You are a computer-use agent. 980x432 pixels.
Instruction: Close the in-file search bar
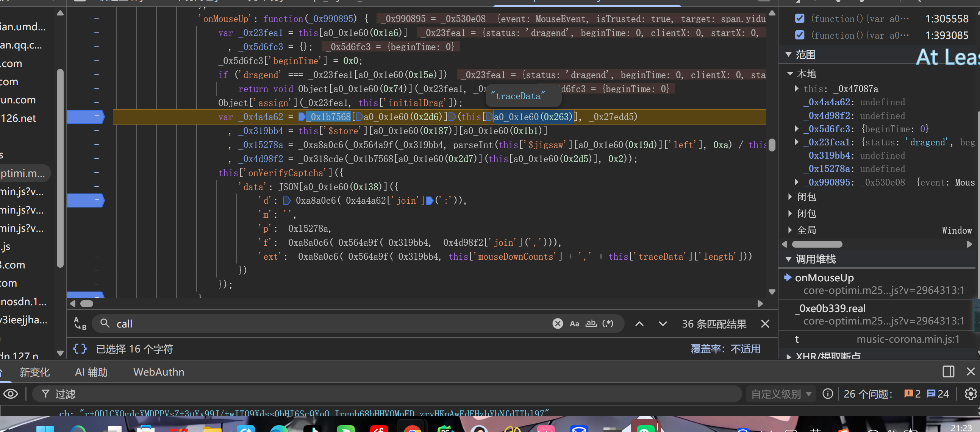(765, 324)
